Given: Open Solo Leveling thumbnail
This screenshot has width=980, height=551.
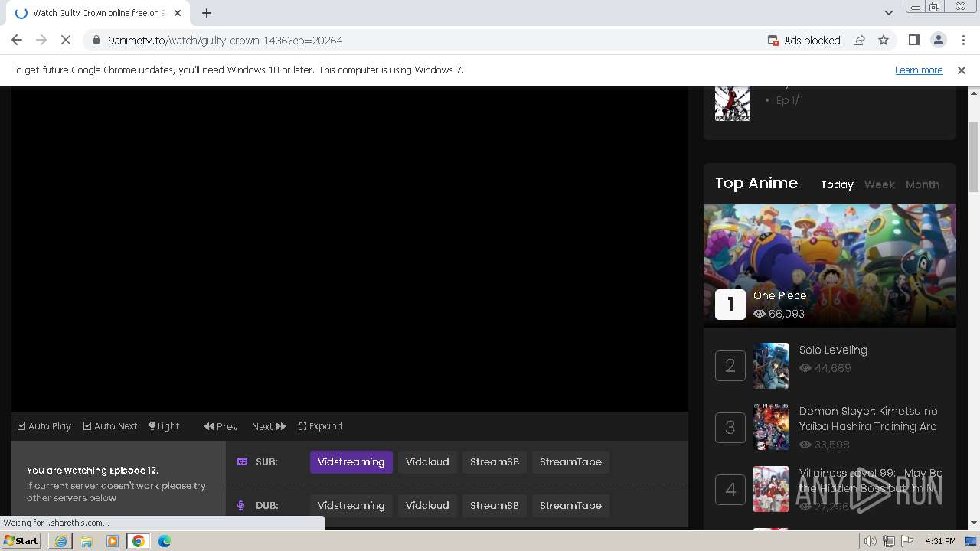Looking at the screenshot, I should 771,366.
